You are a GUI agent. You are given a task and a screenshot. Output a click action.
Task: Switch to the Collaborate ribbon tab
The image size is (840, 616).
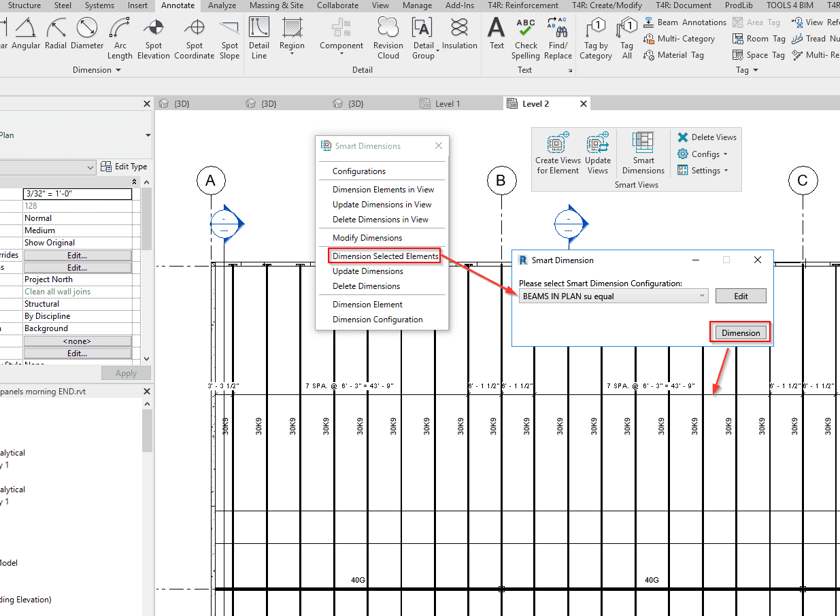coord(337,5)
